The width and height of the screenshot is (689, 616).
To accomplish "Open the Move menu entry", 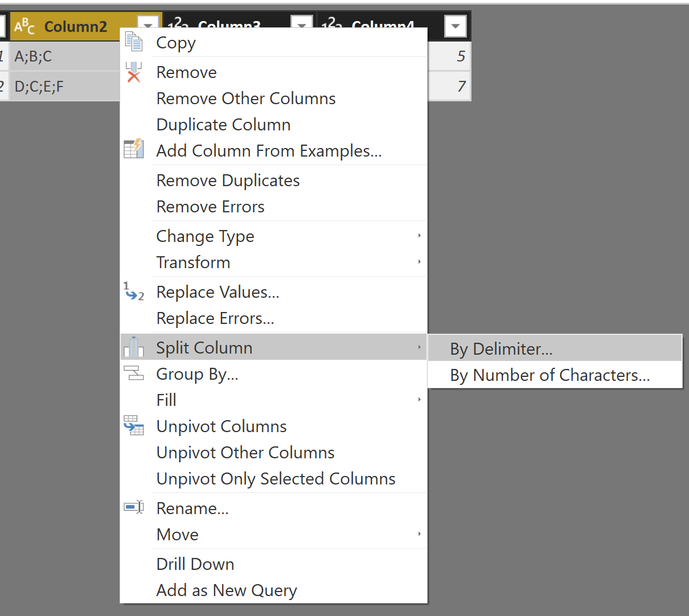I will (x=274, y=535).
